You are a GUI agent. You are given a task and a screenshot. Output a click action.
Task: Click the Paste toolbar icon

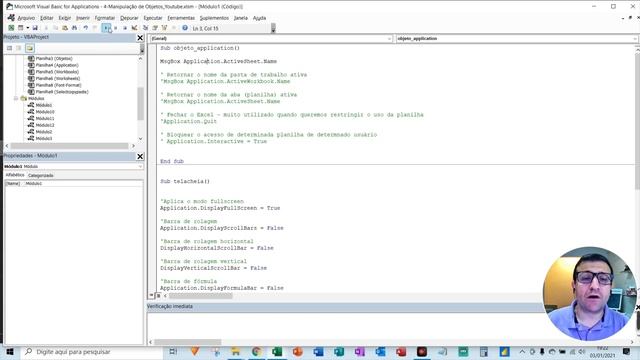(65, 28)
